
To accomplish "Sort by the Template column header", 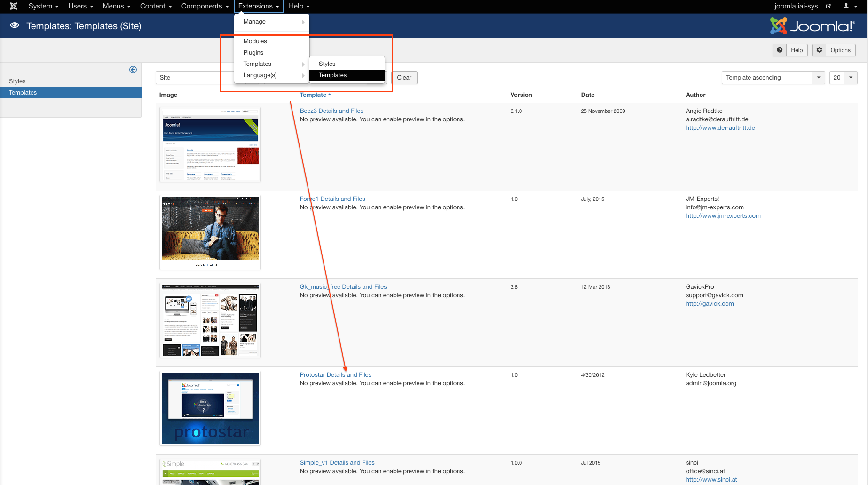I will point(315,95).
